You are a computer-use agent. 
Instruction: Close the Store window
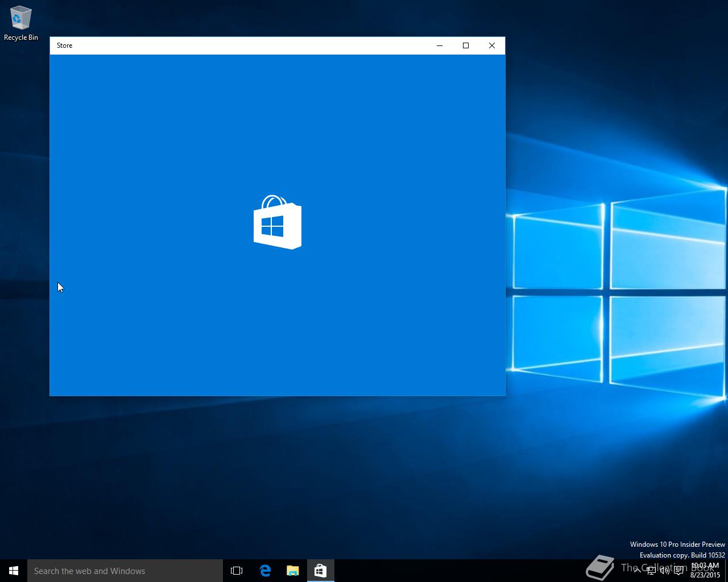coord(492,45)
